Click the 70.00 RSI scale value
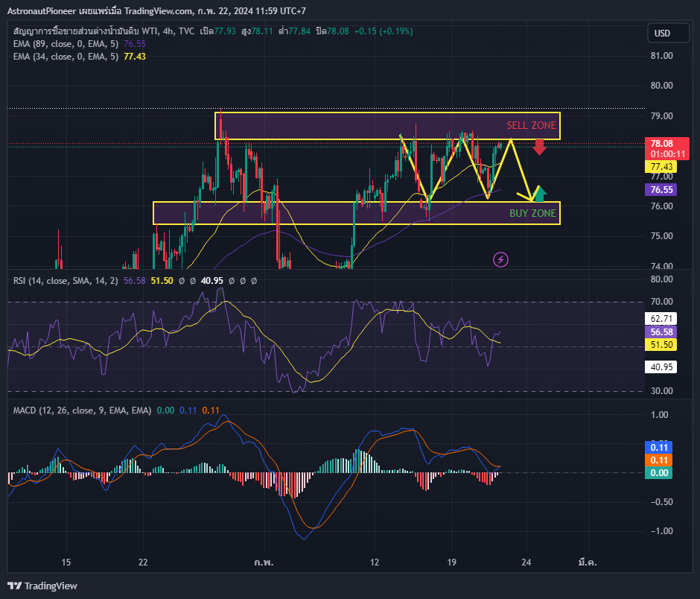Screen dimensions: 700x599 pos(661,302)
